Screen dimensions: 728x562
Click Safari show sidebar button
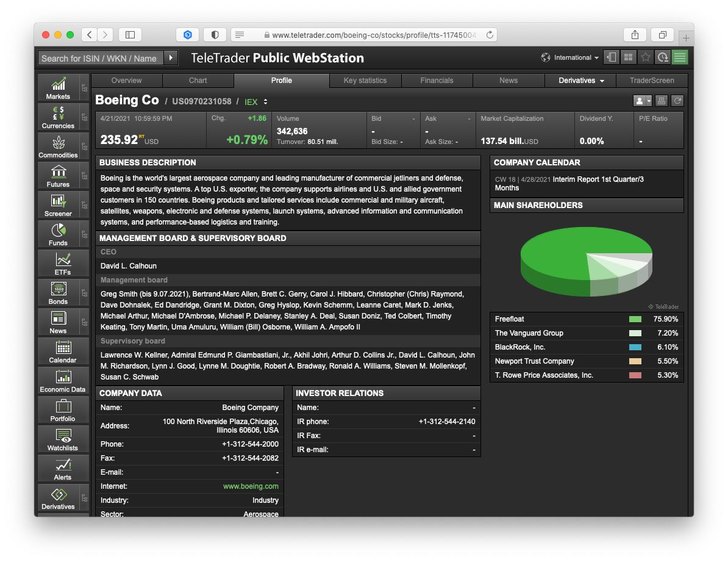tap(130, 35)
